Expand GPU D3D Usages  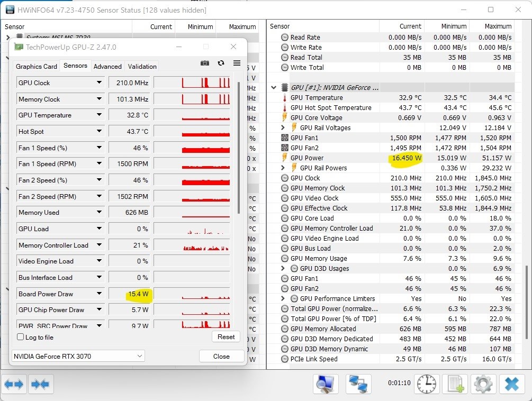283,268
